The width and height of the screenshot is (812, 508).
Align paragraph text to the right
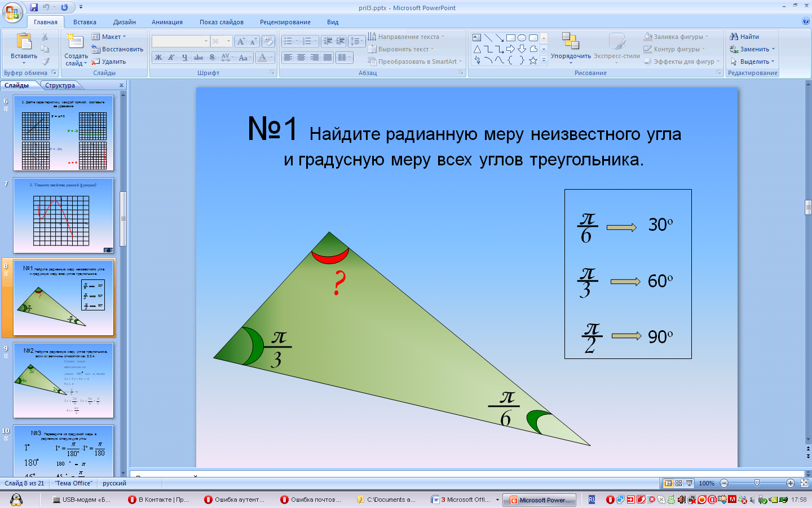(x=314, y=58)
